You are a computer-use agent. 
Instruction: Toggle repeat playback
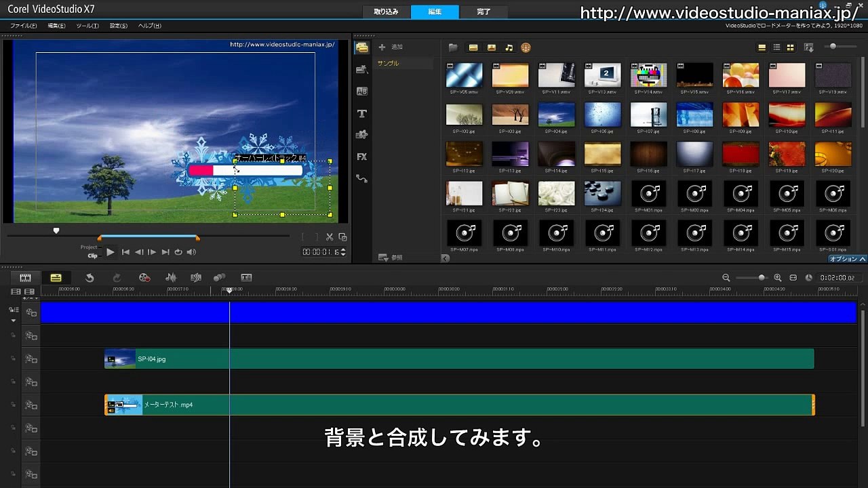[178, 252]
